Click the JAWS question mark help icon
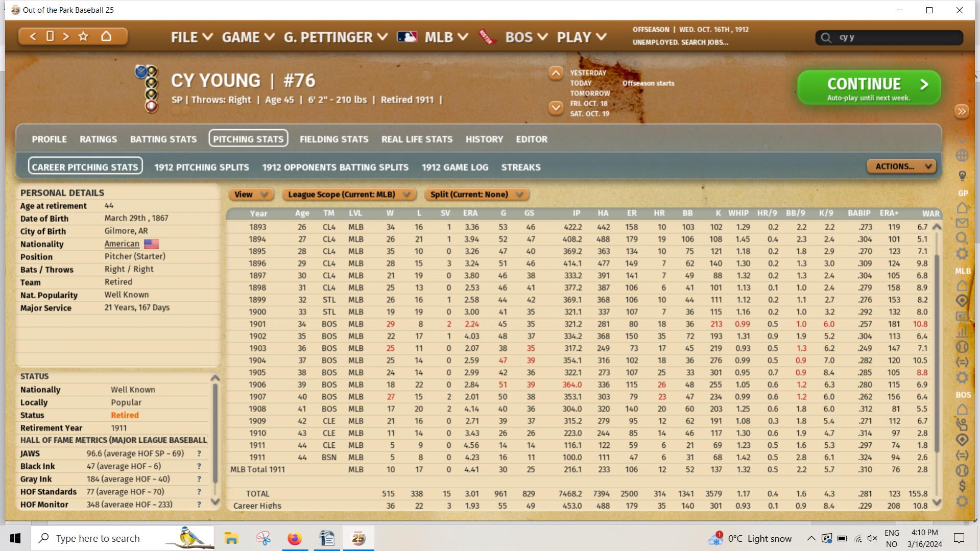This screenshot has height=551, width=980. pyautogui.click(x=199, y=453)
